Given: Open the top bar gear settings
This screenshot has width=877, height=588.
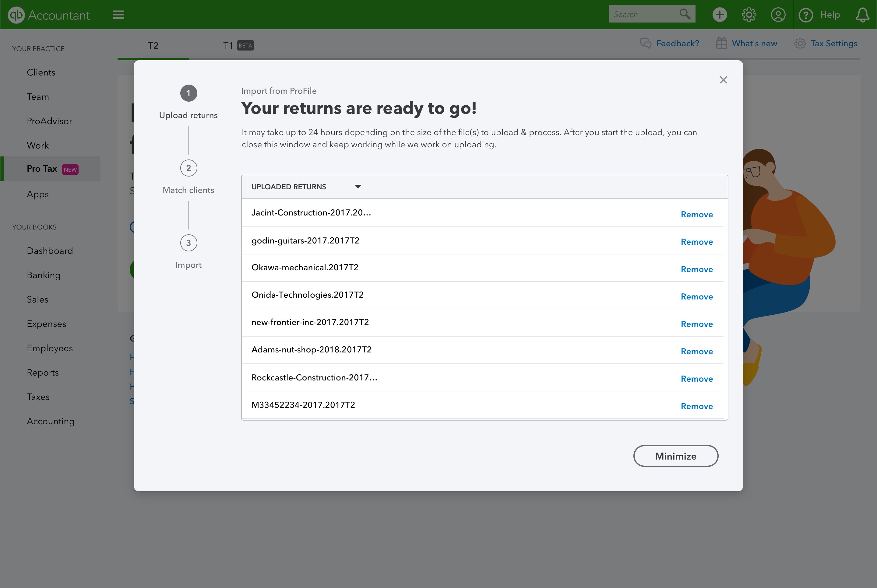Looking at the screenshot, I should pos(749,15).
